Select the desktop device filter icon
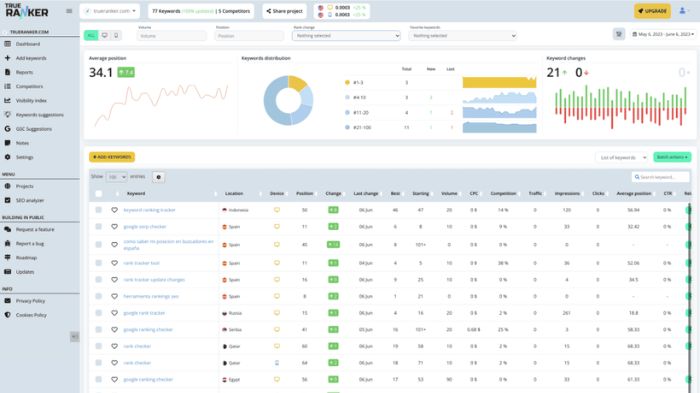Viewport: 700px width, 393px height. coord(104,35)
